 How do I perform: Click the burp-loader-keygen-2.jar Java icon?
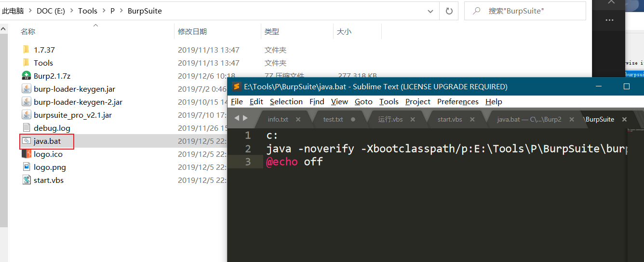[26, 102]
